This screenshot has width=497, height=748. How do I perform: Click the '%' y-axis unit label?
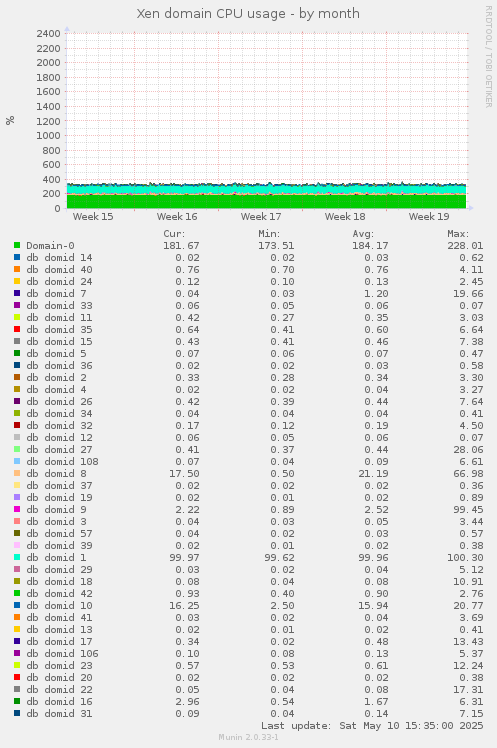pos(10,121)
